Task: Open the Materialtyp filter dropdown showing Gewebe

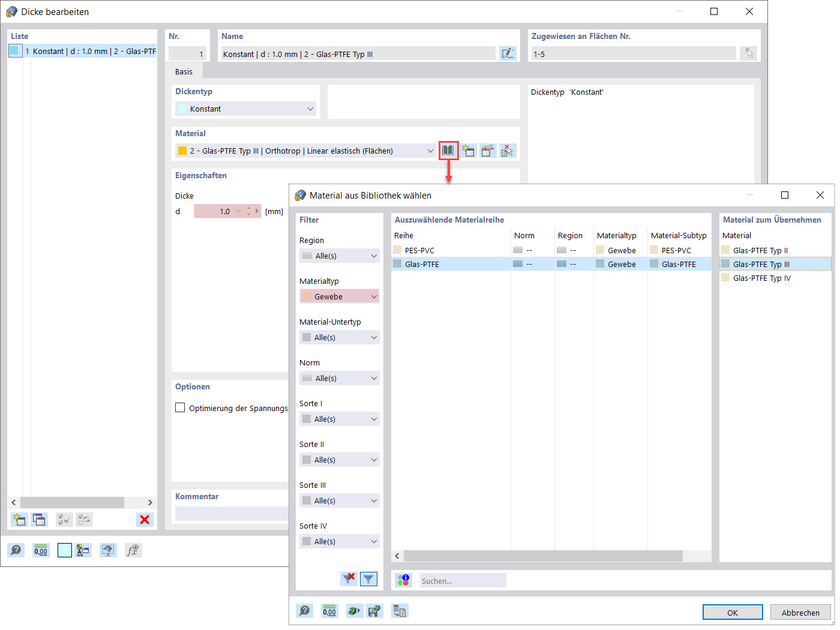Action: [340, 296]
